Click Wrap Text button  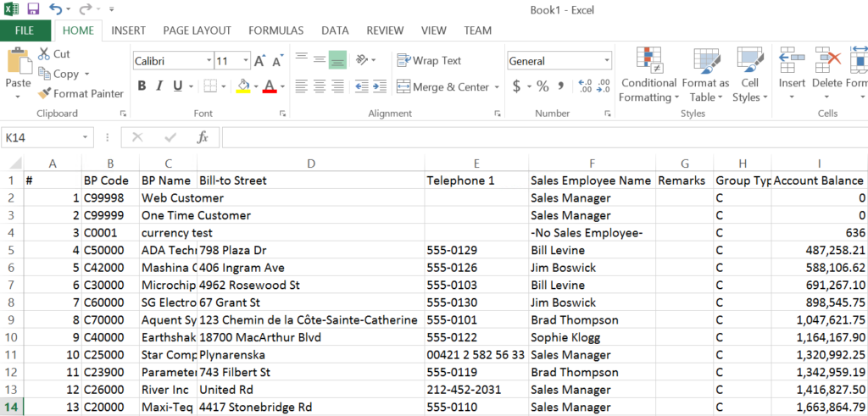tap(429, 60)
